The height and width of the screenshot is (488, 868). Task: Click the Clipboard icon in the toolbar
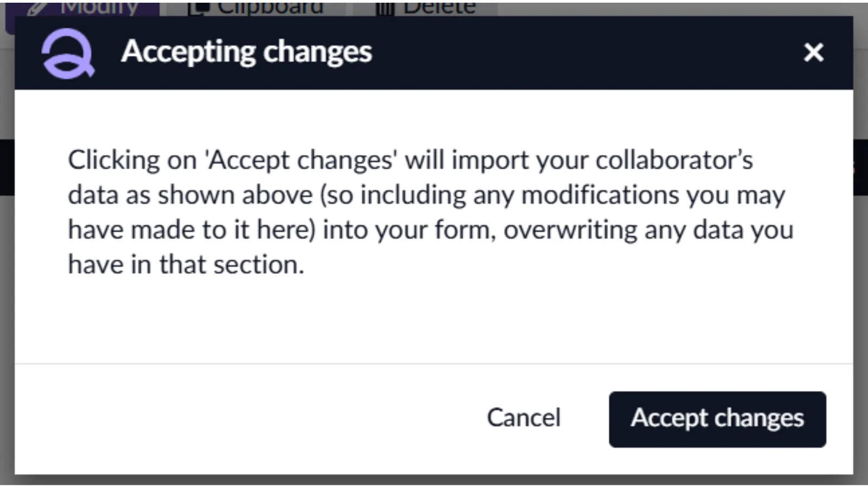tap(198, 8)
